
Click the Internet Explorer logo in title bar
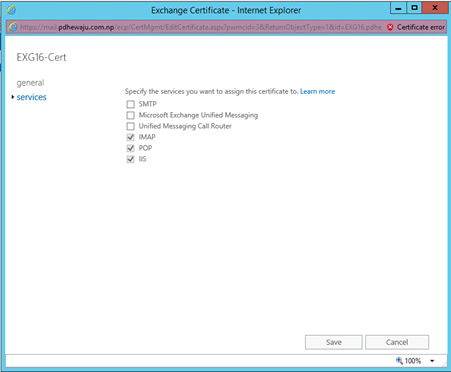[x=11, y=10]
